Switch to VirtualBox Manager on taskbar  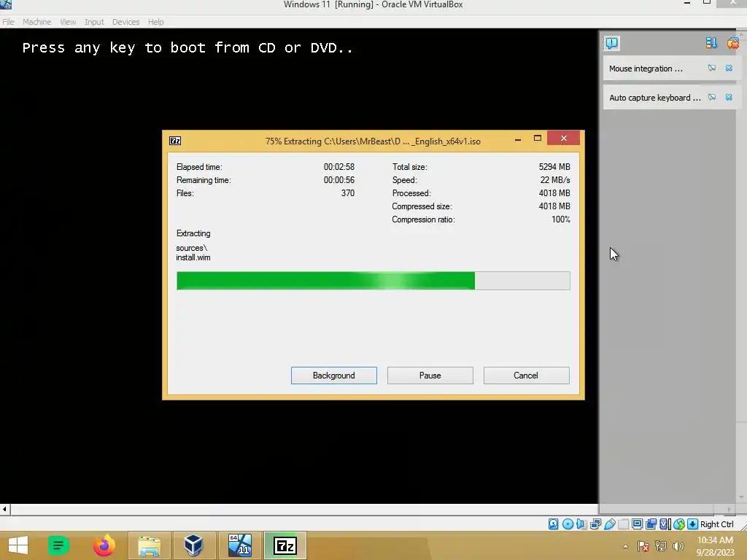point(194,545)
